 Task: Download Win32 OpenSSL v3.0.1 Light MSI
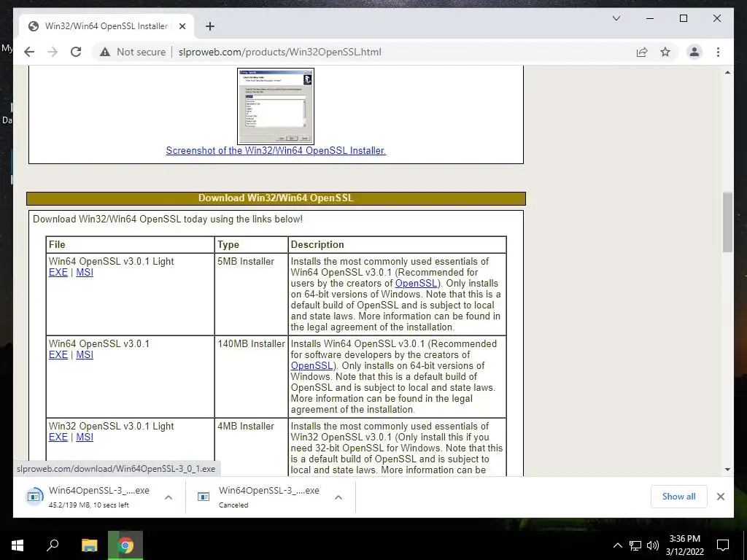click(x=85, y=437)
